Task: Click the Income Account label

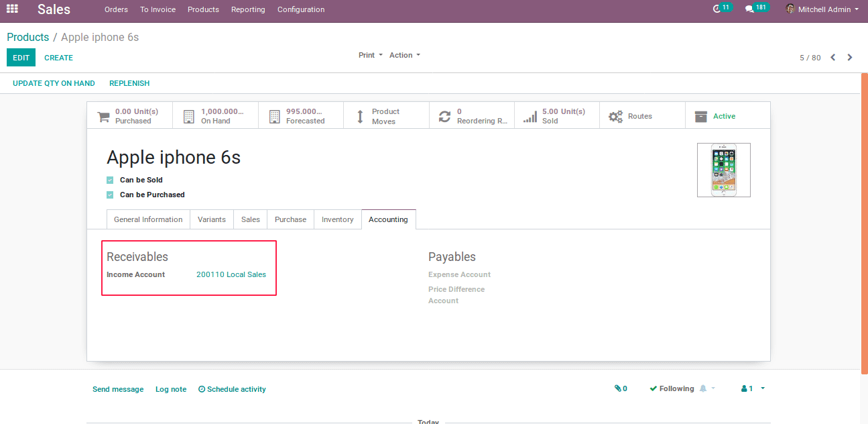Action: pyautogui.click(x=136, y=274)
